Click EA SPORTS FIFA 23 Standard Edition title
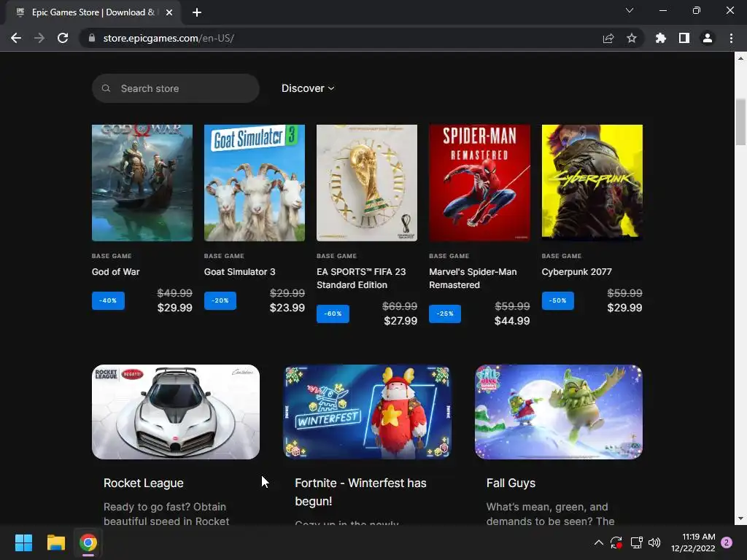 pyautogui.click(x=361, y=278)
